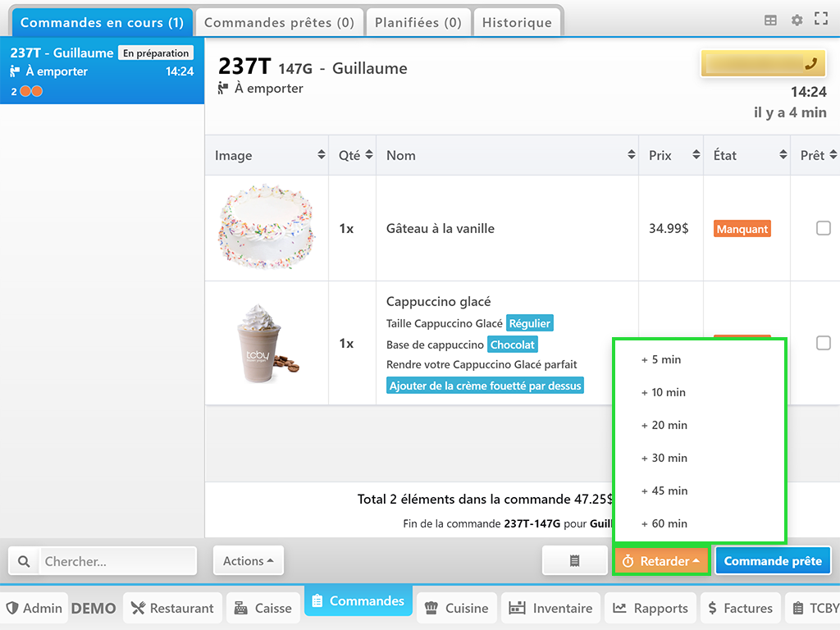
Task: Toggle fullscreen mode icon
Action: click(820, 20)
